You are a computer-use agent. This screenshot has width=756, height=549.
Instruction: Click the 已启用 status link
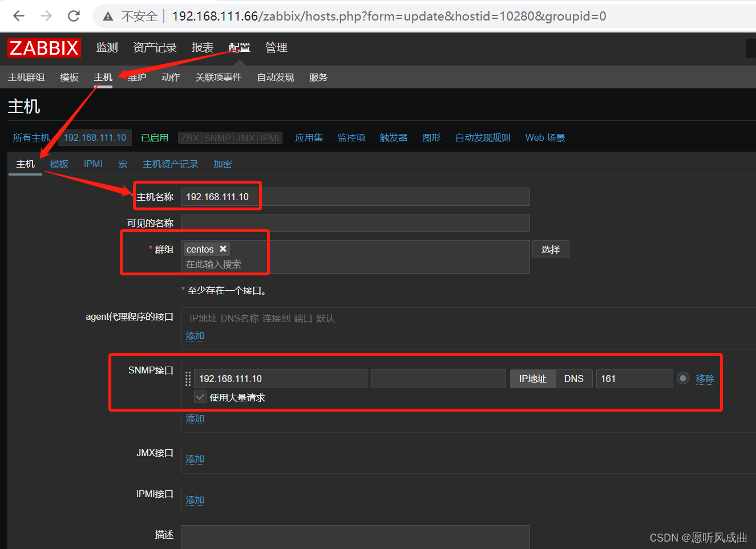[x=155, y=137]
